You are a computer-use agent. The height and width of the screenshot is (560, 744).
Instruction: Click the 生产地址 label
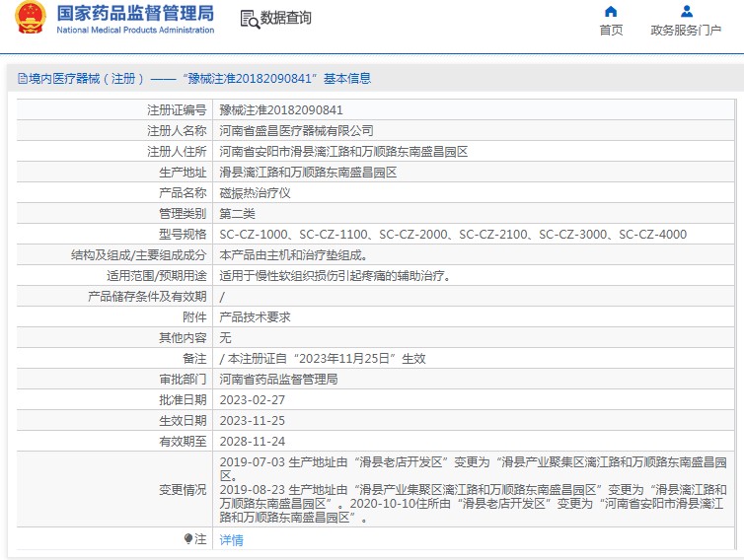pos(183,173)
